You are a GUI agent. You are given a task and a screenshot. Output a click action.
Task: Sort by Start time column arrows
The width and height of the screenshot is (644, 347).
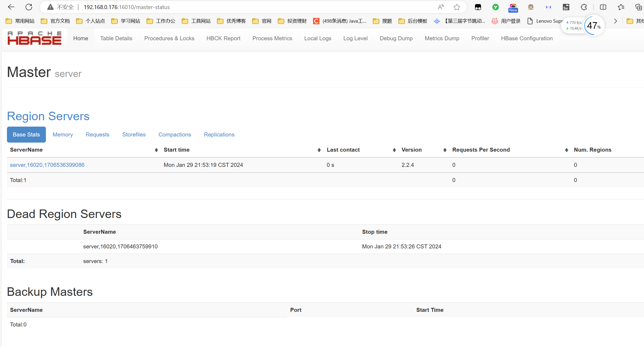[x=319, y=150]
